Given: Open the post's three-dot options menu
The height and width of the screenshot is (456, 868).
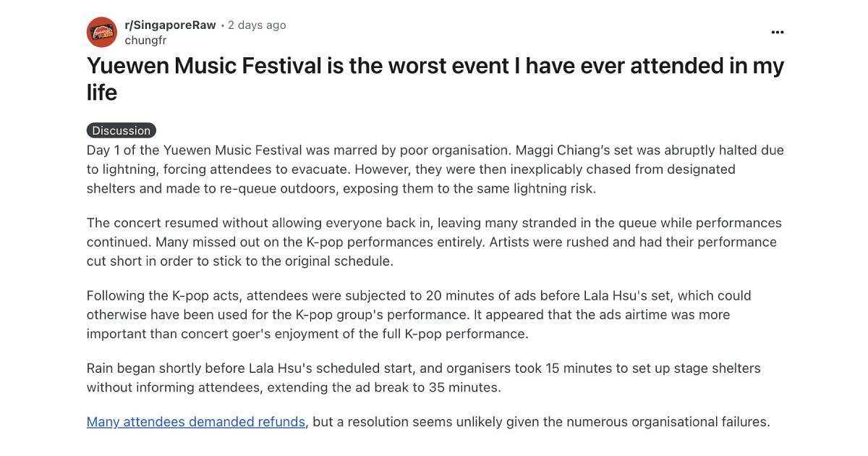Looking at the screenshot, I should click(x=778, y=32).
